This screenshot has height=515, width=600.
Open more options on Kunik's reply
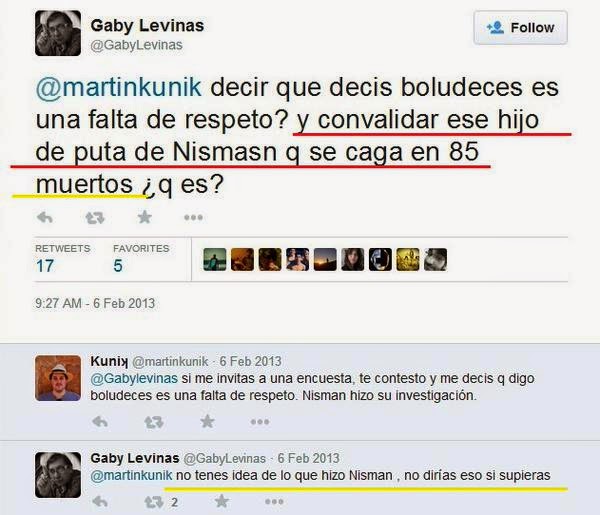(x=260, y=422)
